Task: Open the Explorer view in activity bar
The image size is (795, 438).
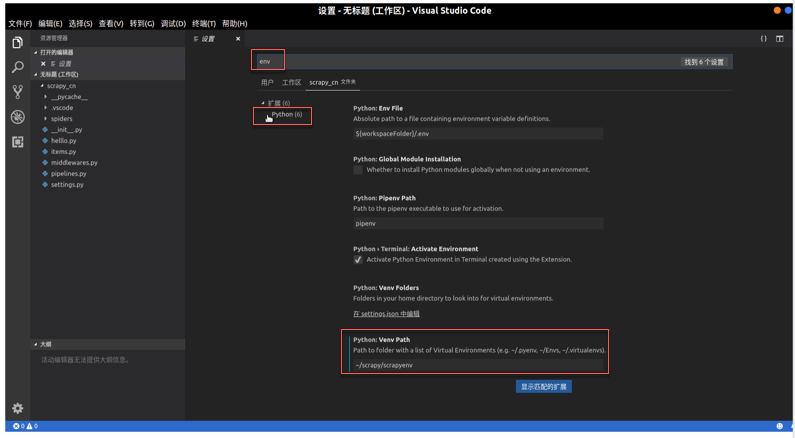Action: click(x=17, y=43)
